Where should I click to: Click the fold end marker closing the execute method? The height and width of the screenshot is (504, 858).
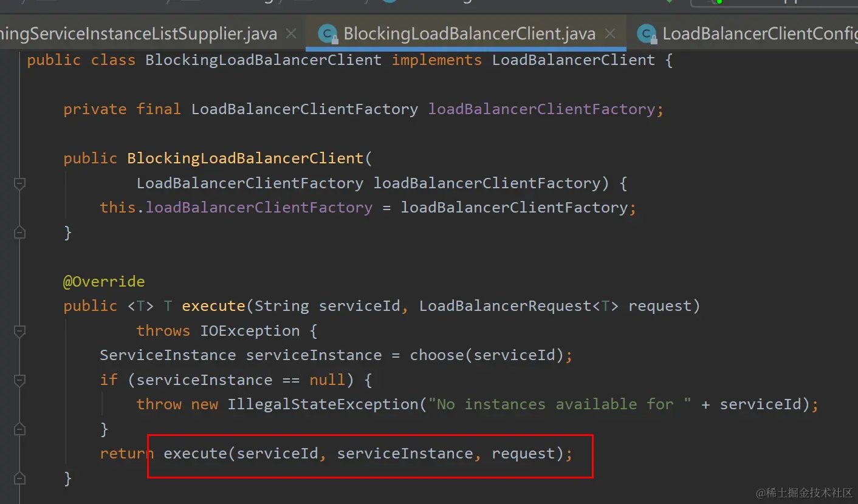click(19, 478)
